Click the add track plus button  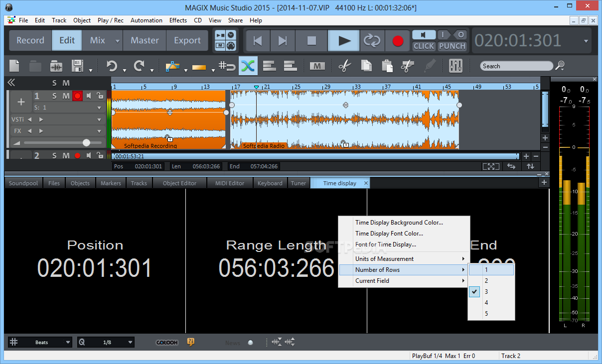(x=21, y=102)
